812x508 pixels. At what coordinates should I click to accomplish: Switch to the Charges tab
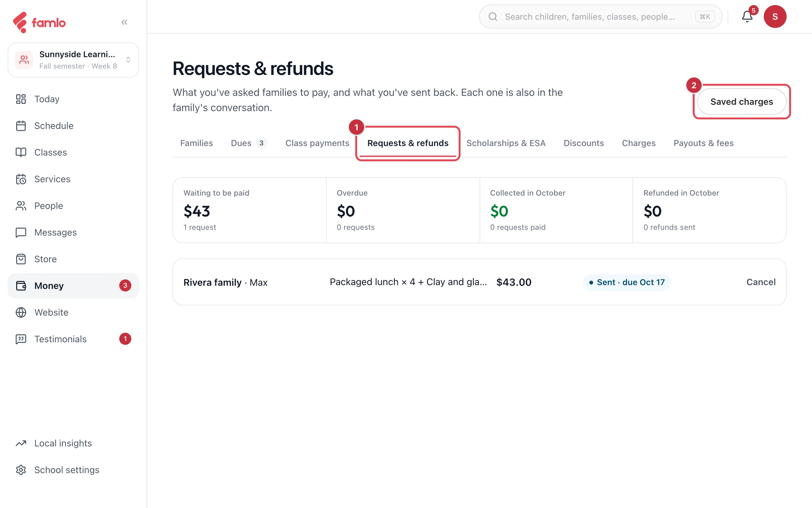[638, 143]
